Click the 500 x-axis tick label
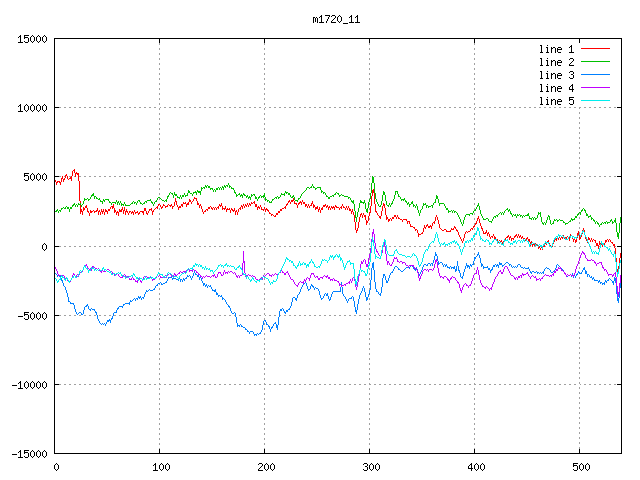Screen dimensions: 640x480 579,467
